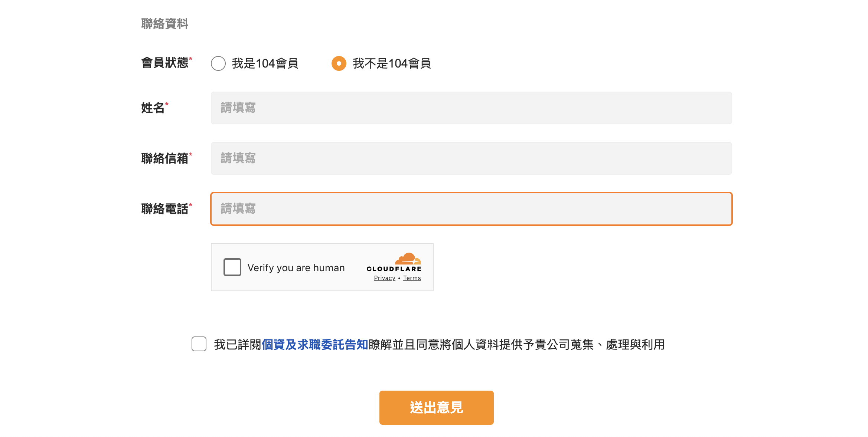Focus the 聯絡信箱 email field

(x=471, y=158)
